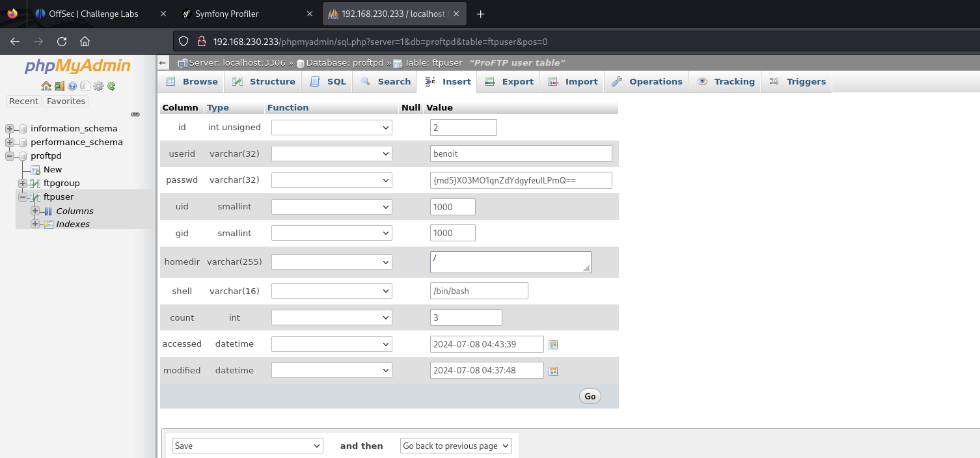Image resolution: width=980 pixels, height=458 pixels.
Task: Click the Log out door icon
Action: pos(59,86)
